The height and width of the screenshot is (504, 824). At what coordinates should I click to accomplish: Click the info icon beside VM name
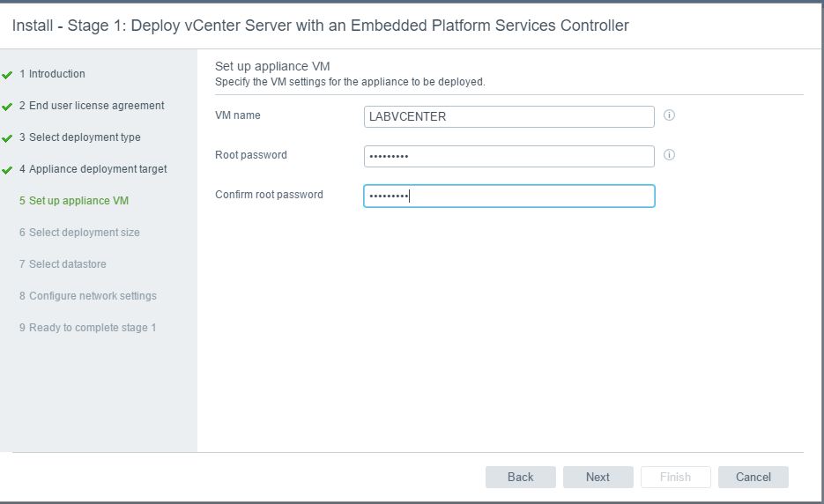point(669,115)
